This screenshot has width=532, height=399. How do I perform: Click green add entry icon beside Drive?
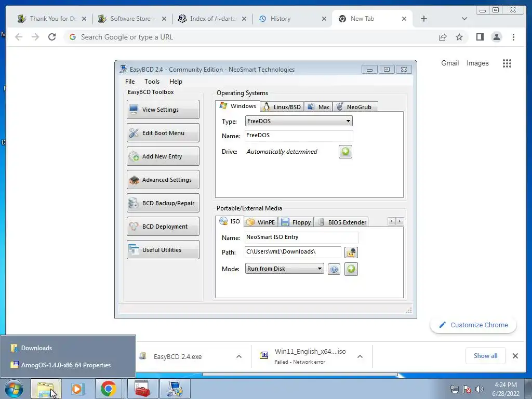[x=345, y=152]
